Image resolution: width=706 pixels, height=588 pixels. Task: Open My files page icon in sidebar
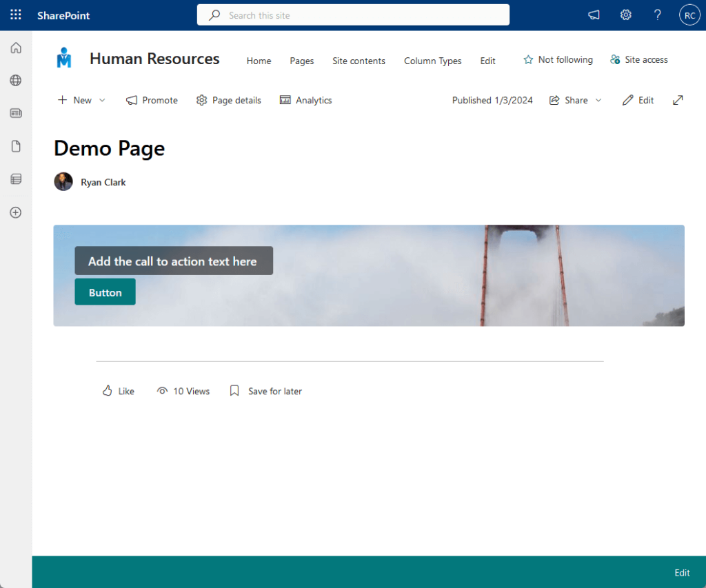(16, 146)
